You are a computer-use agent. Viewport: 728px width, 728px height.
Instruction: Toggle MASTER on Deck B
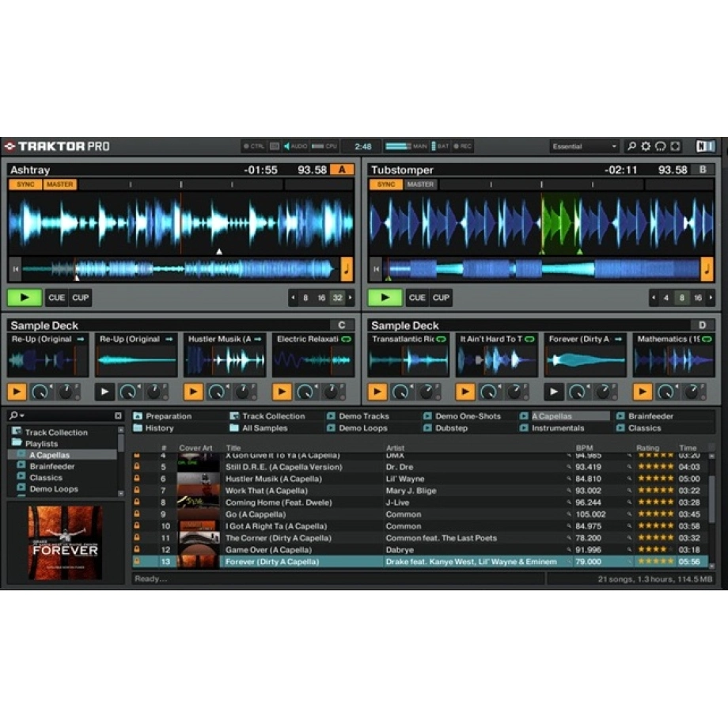421,184
